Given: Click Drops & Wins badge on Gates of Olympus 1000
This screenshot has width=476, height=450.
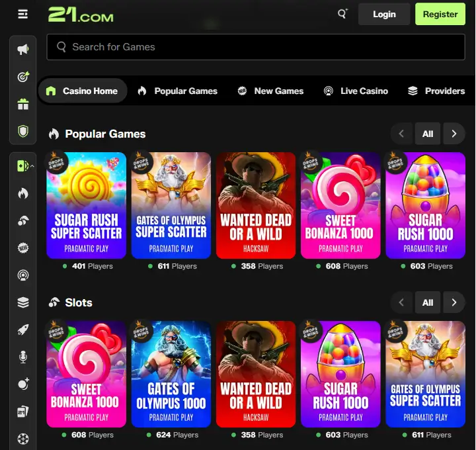Looking at the screenshot, I should [x=141, y=331].
